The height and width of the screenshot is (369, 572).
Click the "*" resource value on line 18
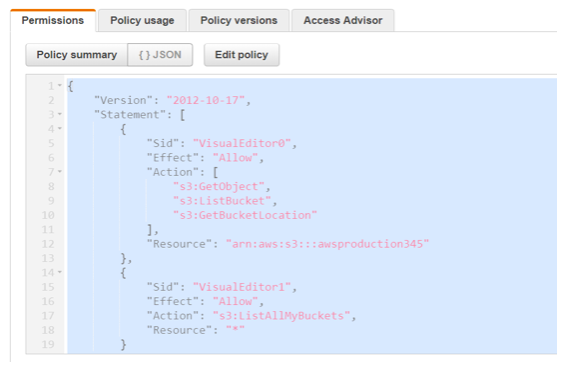tap(235, 330)
